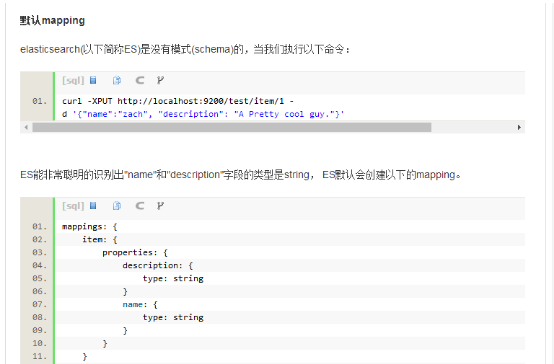Click line number '10.' in mappings block
Viewport: 554px width, 364px height.
39,343
